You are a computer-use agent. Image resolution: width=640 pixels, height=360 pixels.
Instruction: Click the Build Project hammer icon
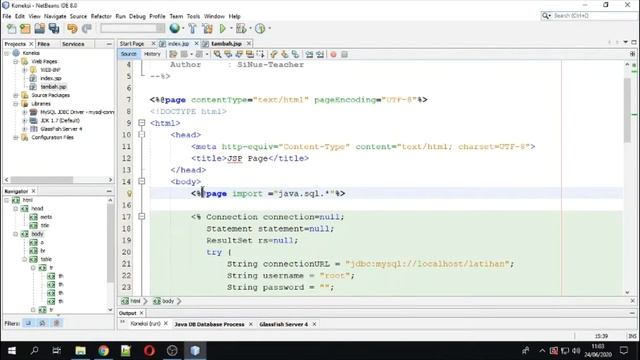pyautogui.click(x=193, y=28)
